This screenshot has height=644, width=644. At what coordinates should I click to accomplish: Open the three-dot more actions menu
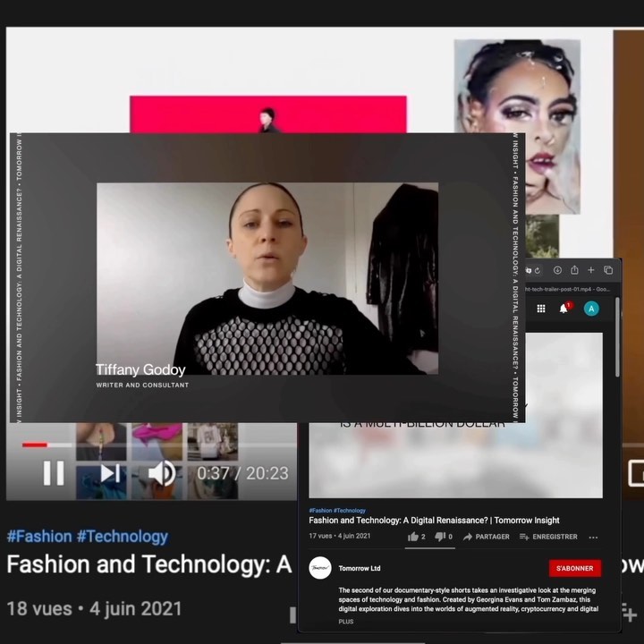tap(593, 537)
